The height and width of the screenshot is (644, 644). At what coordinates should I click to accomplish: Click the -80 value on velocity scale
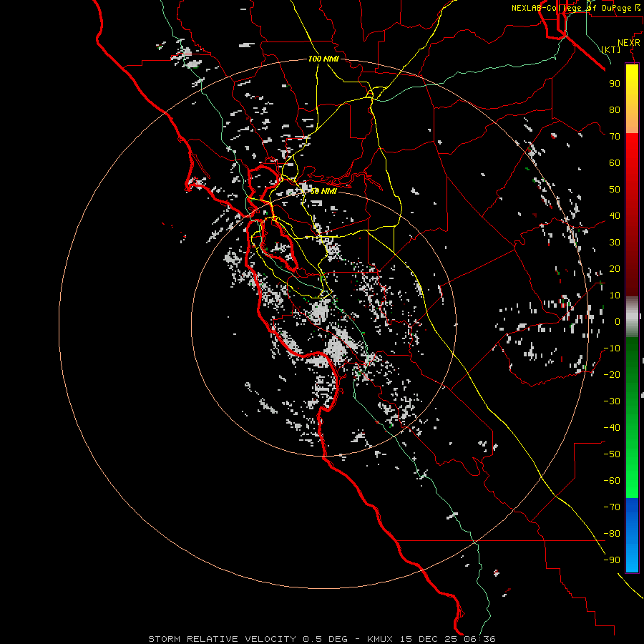(x=612, y=534)
